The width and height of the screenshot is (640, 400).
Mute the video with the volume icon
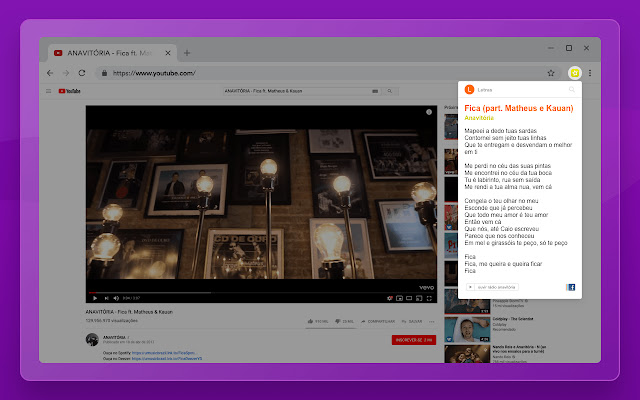coord(115,297)
